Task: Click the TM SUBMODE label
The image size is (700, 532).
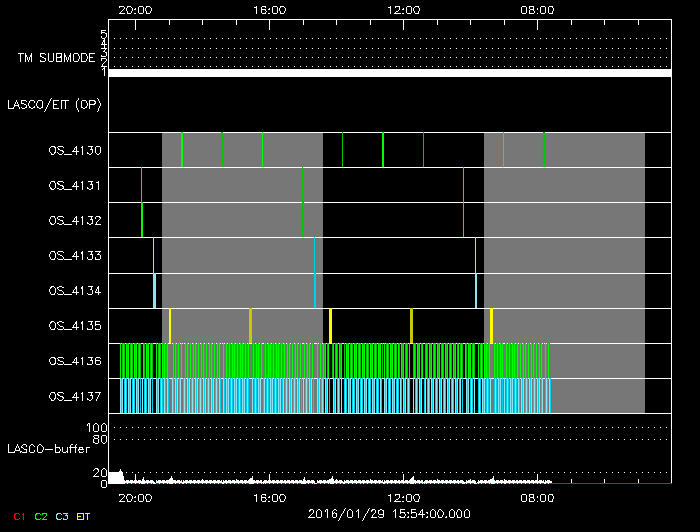Action: pyautogui.click(x=55, y=58)
